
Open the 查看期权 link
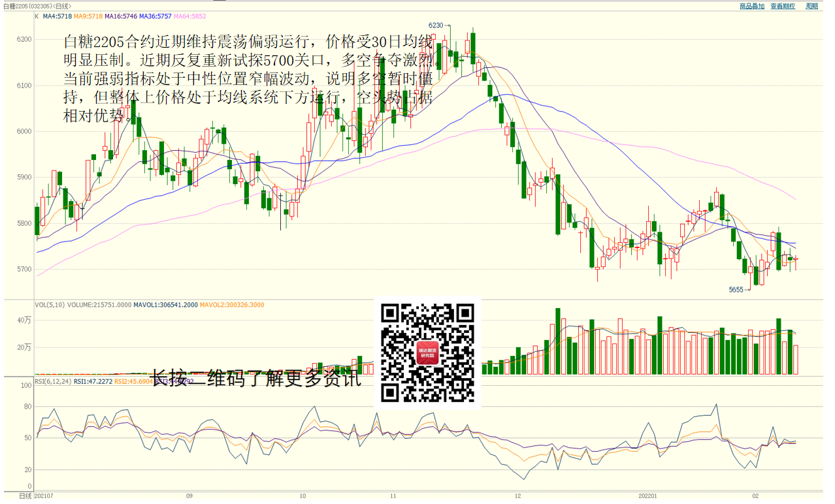(783, 6)
